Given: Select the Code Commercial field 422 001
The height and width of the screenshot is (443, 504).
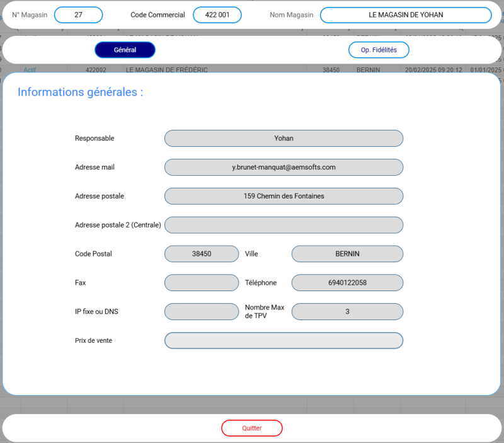Looking at the screenshot, I should (x=217, y=15).
